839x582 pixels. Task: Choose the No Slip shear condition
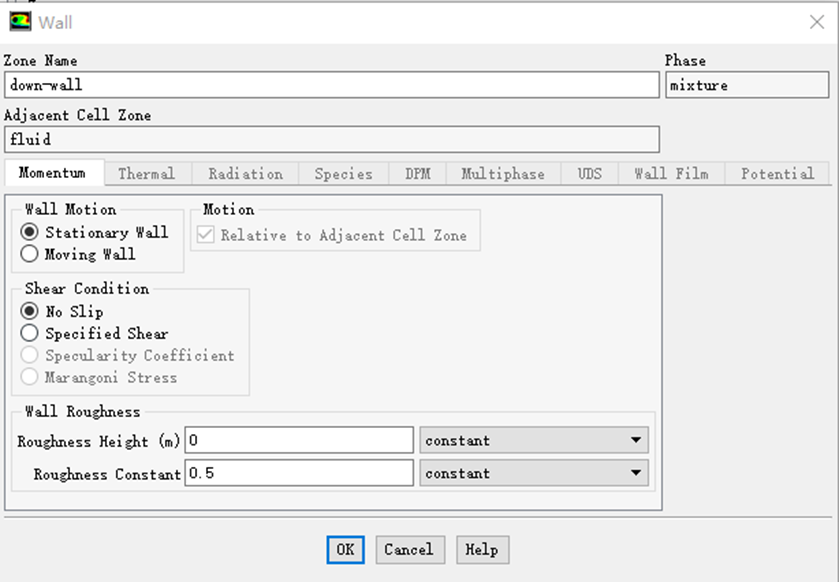point(30,311)
